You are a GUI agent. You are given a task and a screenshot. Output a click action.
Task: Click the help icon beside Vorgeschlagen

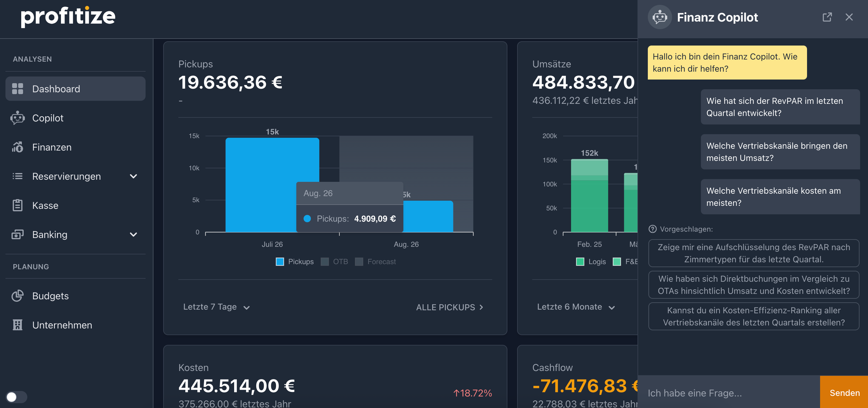click(652, 229)
